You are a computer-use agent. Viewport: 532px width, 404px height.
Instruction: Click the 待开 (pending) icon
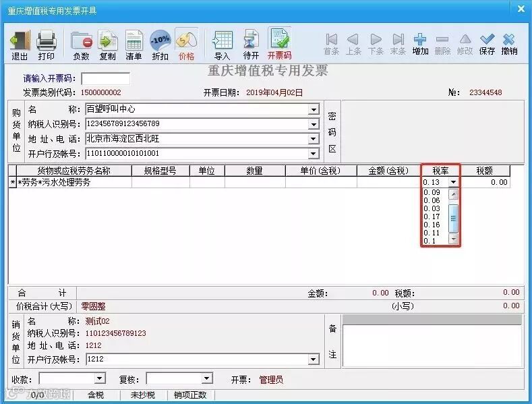pos(251,45)
